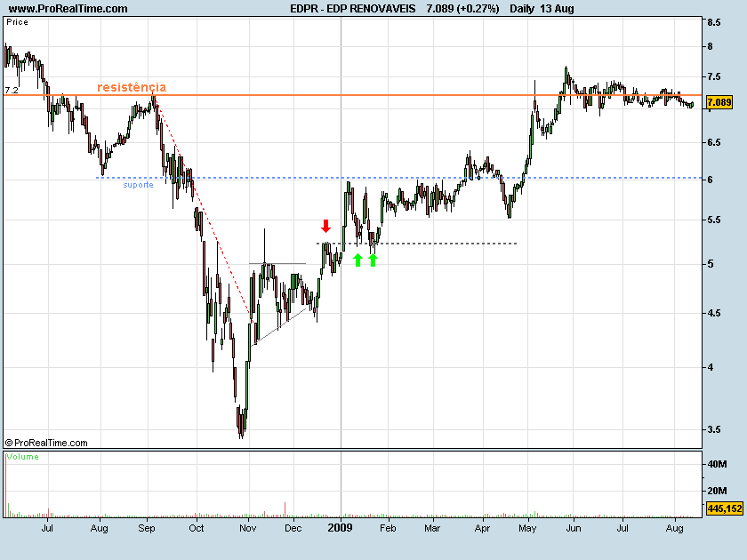Click the 13 Aug date in the header
Screen dimensions: 747x560
(x=557, y=9)
